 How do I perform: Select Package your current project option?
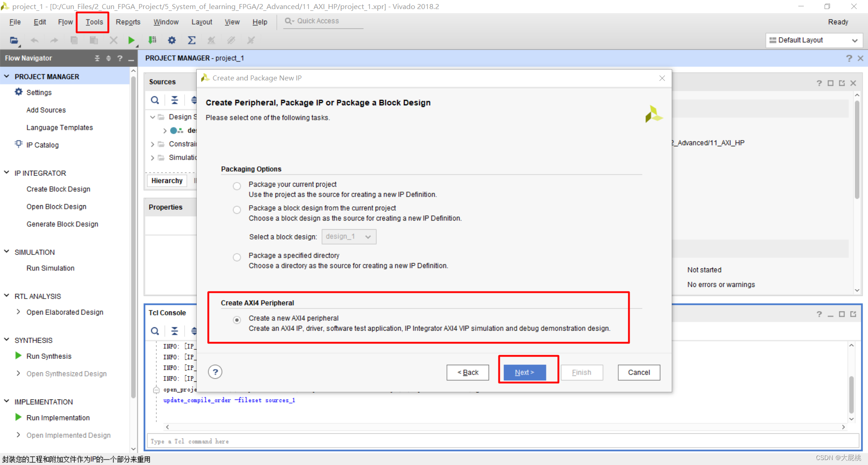point(237,186)
